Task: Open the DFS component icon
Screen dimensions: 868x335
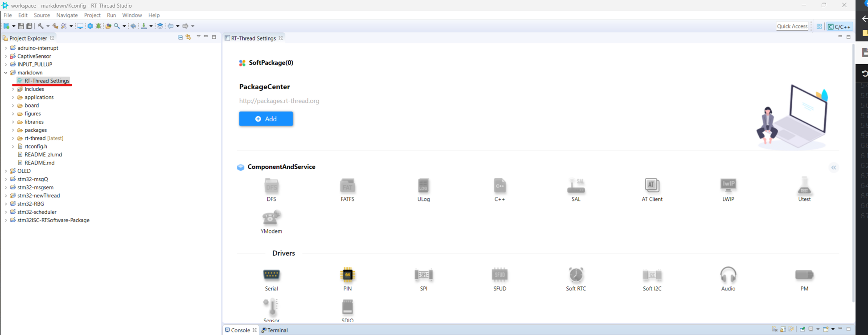Action: (271, 186)
